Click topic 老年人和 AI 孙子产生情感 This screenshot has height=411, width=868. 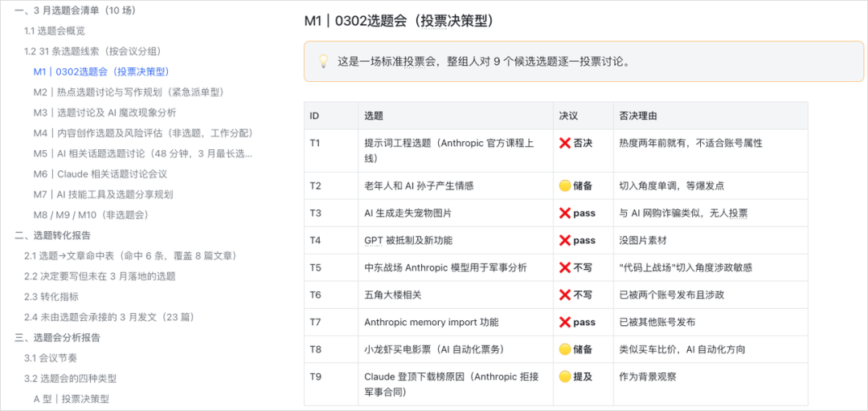[x=419, y=186]
